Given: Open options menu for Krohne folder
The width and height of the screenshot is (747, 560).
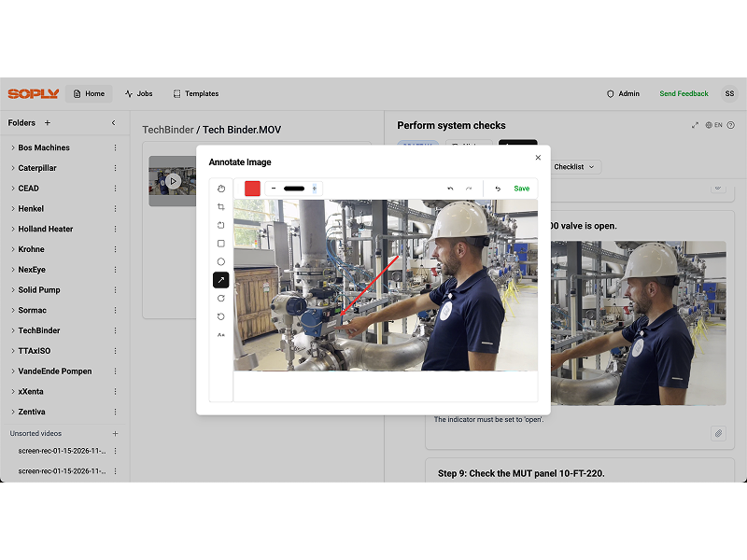Looking at the screenshot, I should [116, 249].
